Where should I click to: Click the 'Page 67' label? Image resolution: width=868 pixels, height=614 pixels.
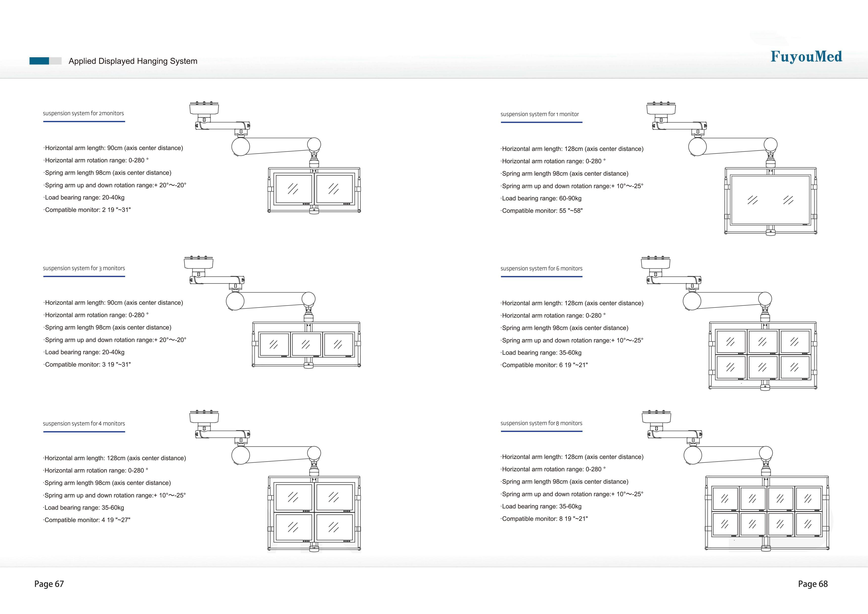tap(49, 584)
